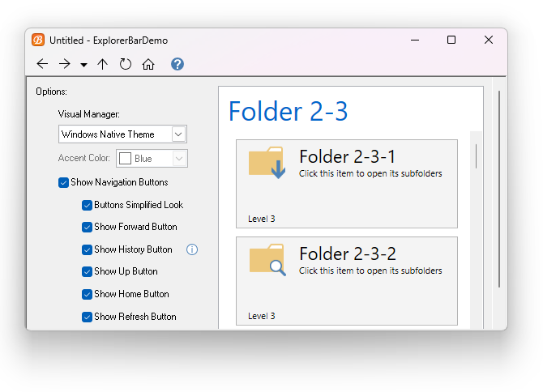This screenshot has height=392, width=543.
Task: Uncheck Show Navigation Buttons
Action: (x=64, y=182)
